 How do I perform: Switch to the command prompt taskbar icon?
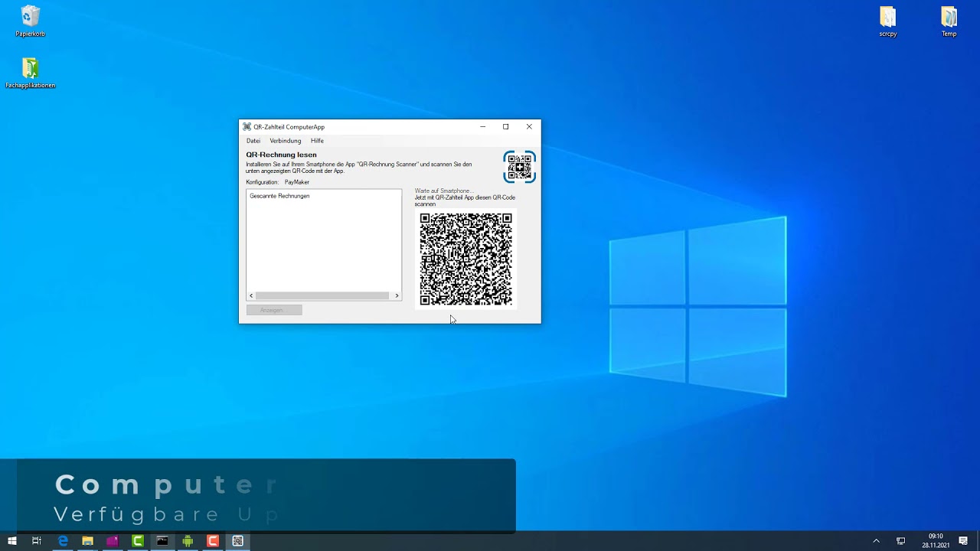click(x=162, y=541)
